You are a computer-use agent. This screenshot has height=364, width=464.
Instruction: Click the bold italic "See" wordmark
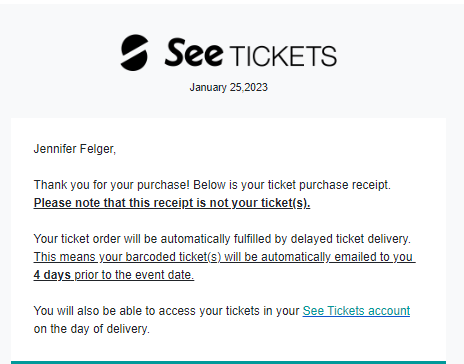194,53
